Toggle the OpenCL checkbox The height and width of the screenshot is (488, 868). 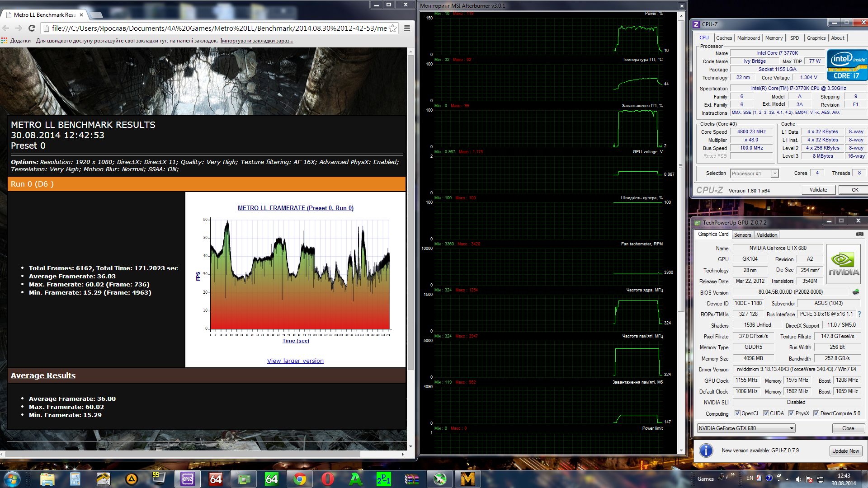[x=737, y=413]
